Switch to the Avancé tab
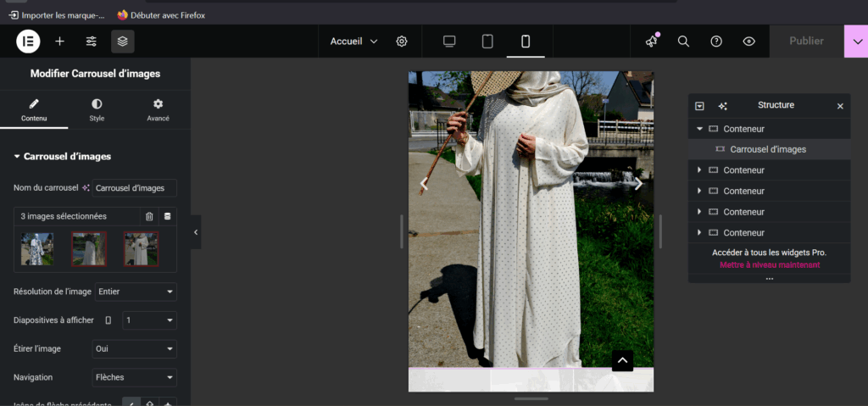Image resolution: width=868 pixels, height=406 pixels. tap(158, 109)
